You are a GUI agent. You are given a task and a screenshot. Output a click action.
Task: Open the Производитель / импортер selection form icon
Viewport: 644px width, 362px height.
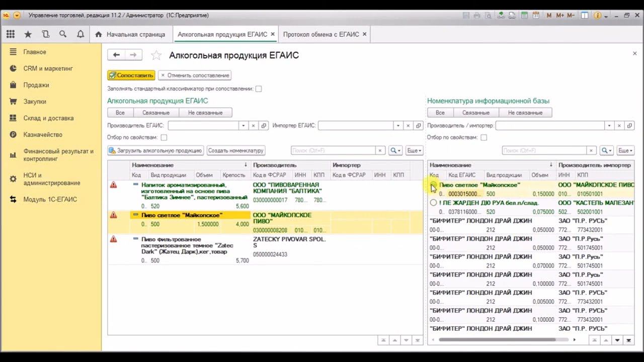[630, 126]
